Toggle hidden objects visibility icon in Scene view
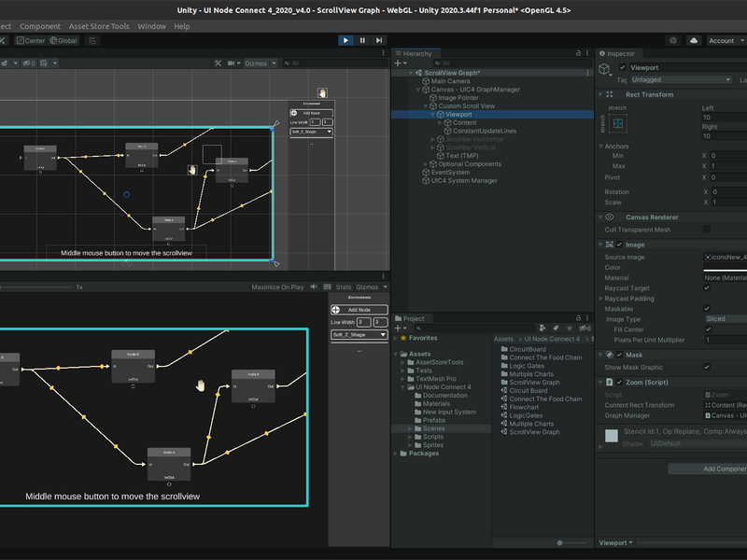This screenshot has height=560, width=747. [29, 63]
